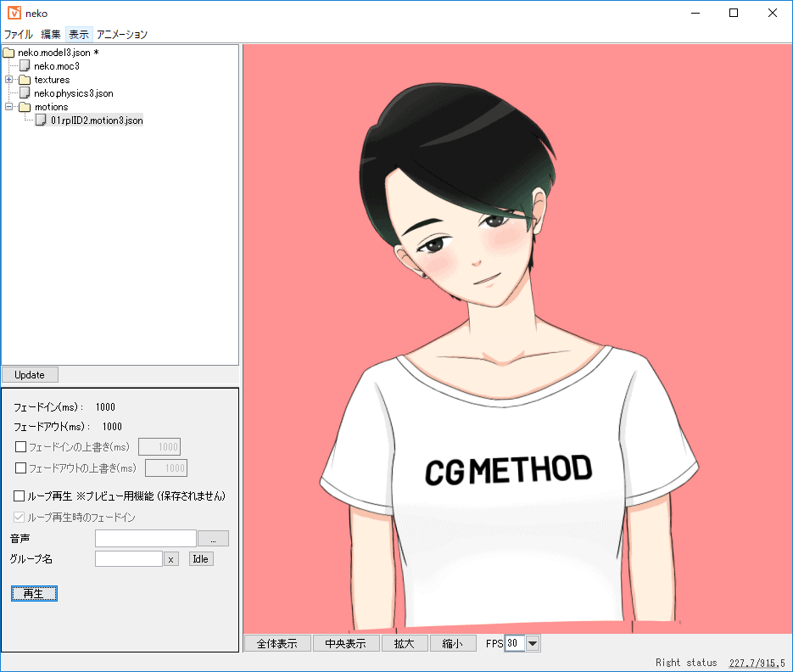Open the FPS dropdown arrow

click(533, 644)
